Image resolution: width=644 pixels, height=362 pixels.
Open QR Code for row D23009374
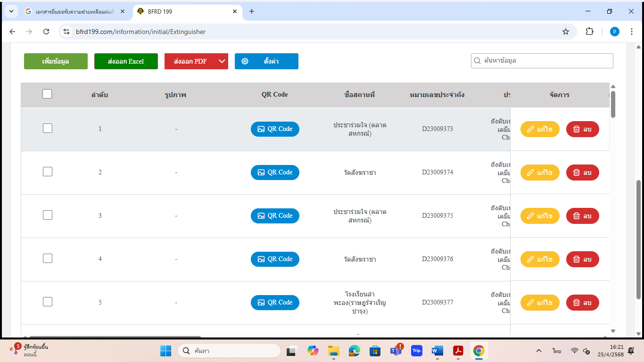click(x=275, y=173)
